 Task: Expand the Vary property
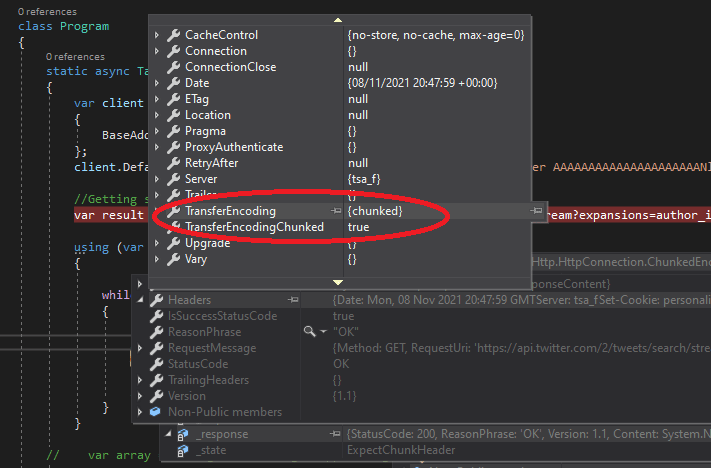(x=157, y=259)
